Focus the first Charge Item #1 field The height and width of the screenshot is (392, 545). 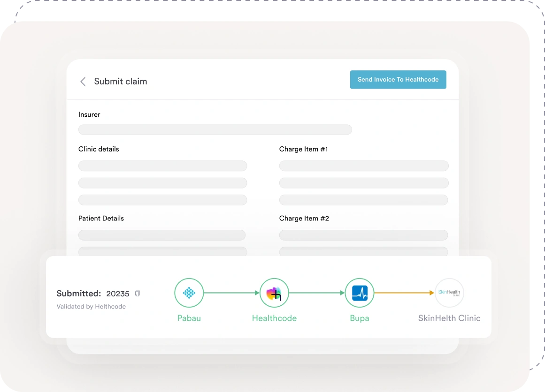364,166
